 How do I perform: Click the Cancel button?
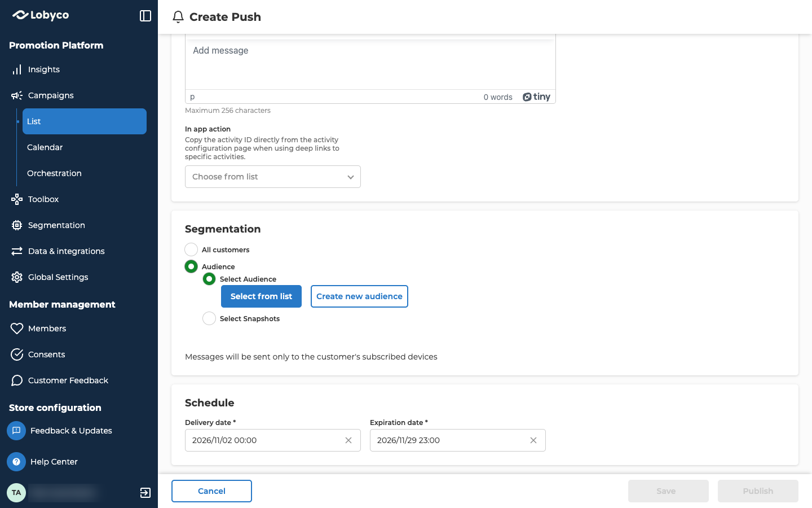211,491
